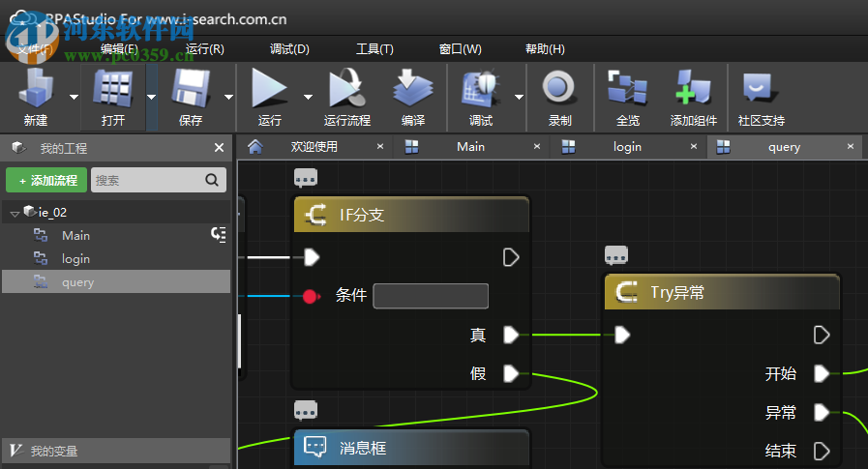Open dropdown arrow next to 新建
The width and height of the screenshot is (868, 469).
[x=74, y=97]
